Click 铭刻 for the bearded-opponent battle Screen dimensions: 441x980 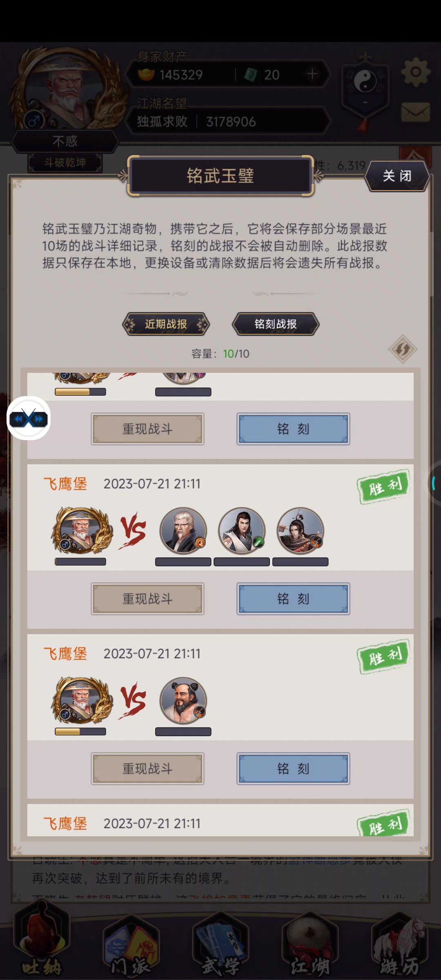click(x=293, y=768)
